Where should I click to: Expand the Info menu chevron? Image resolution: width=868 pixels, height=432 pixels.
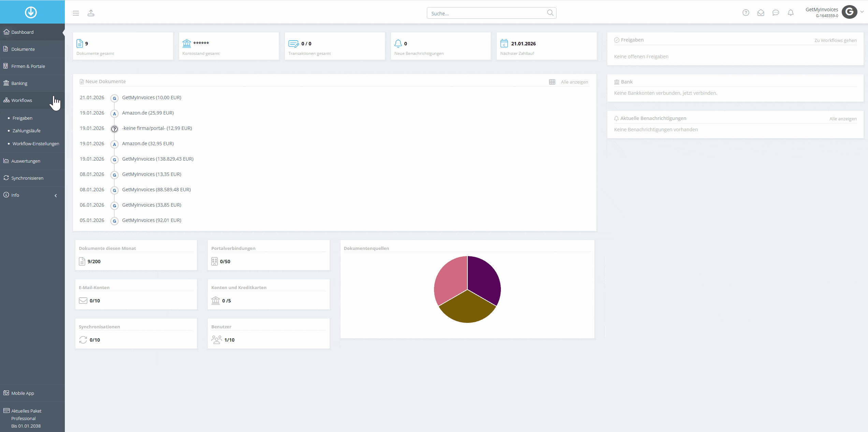[56, 195]
